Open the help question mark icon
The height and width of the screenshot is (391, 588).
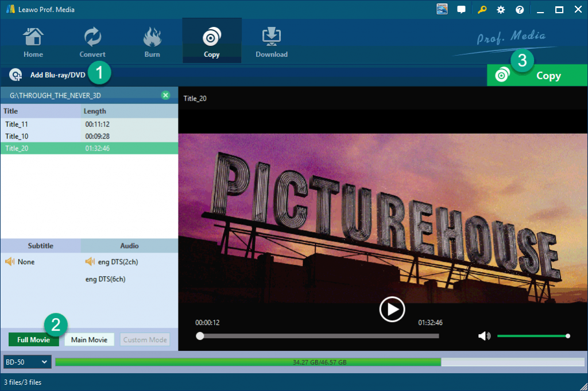click(520, 10)
